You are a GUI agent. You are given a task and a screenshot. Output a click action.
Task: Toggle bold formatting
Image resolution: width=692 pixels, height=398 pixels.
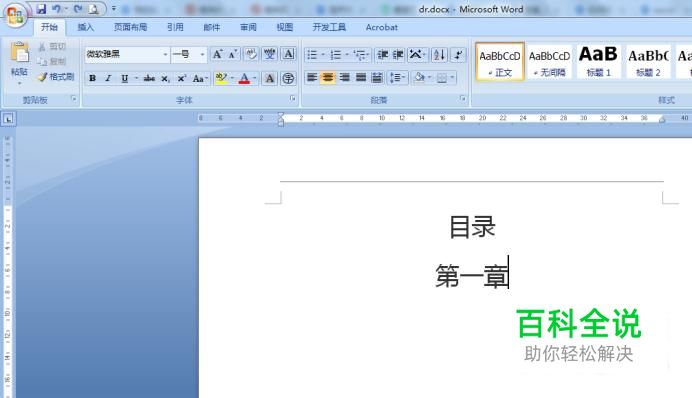point(92,79)
